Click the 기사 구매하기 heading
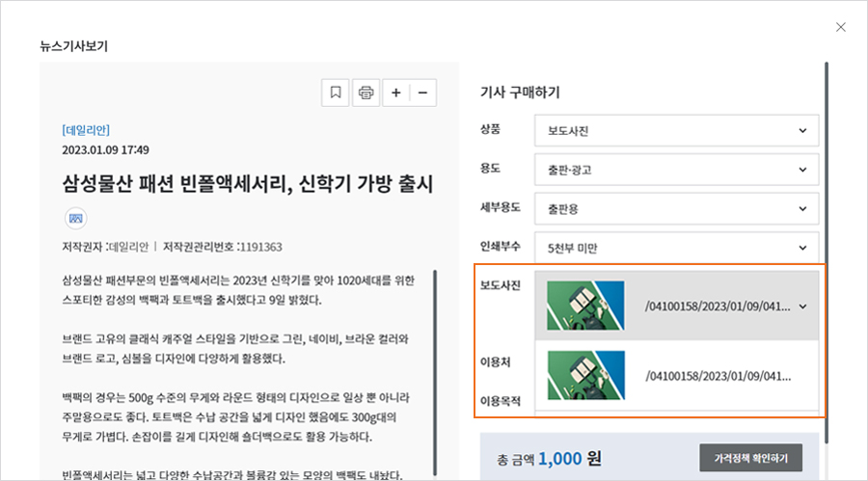The image size is (868, 481). point(520,92)
